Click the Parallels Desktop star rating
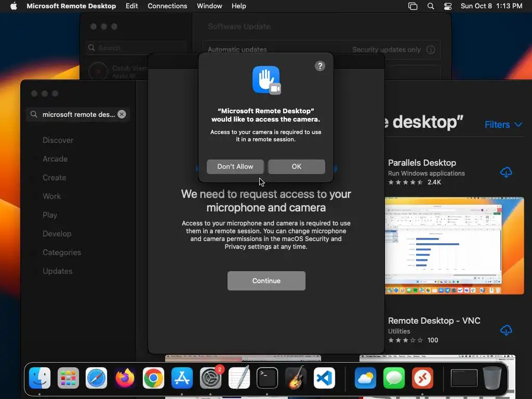The width and height of the screenshot is (532, 399). [405, 182]
